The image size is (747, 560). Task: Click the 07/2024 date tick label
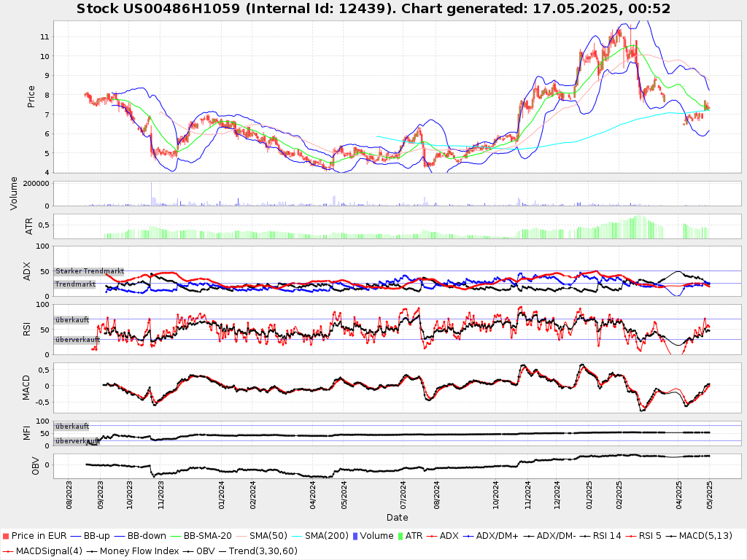pos(403,495)
